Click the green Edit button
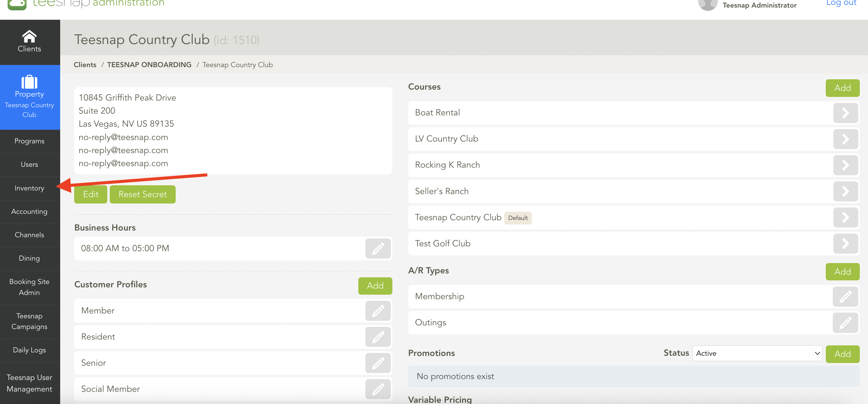The width and height of the screenshot is (868, 404). (x=91, y=194)
